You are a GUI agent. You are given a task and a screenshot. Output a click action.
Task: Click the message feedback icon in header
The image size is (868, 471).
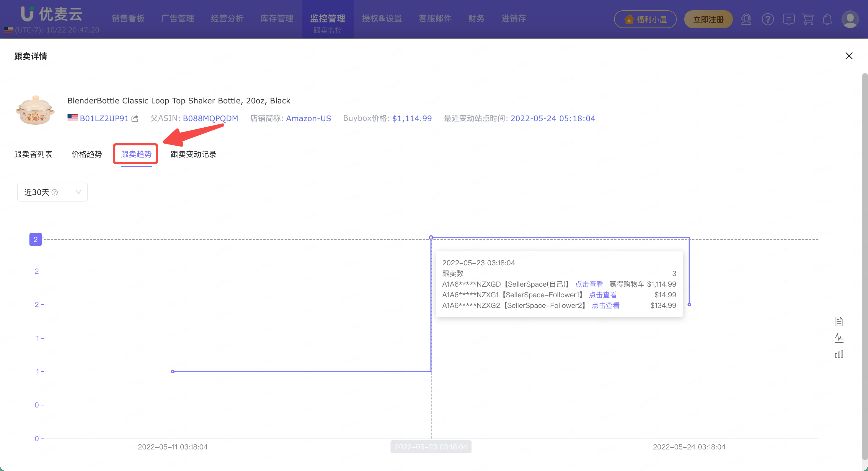coord(789,19)
